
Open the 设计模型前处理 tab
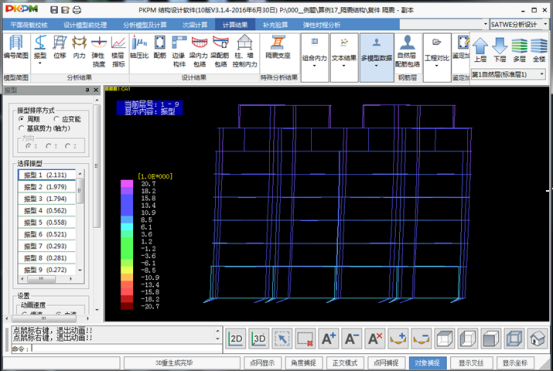point(85,25)
